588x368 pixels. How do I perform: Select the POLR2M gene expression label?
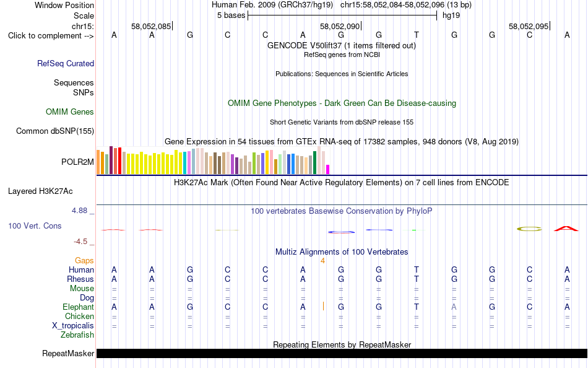pos(77,162)
